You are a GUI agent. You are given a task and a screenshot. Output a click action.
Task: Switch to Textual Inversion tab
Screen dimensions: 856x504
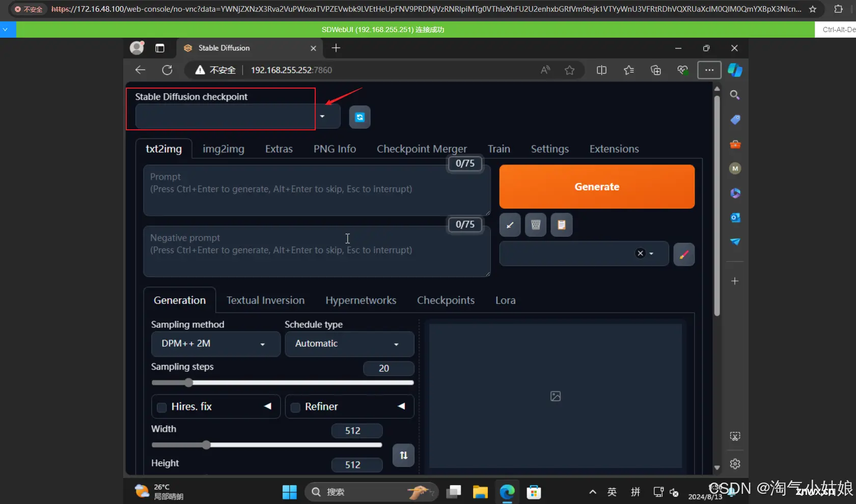pyautogui.click(x=265, y=300)
